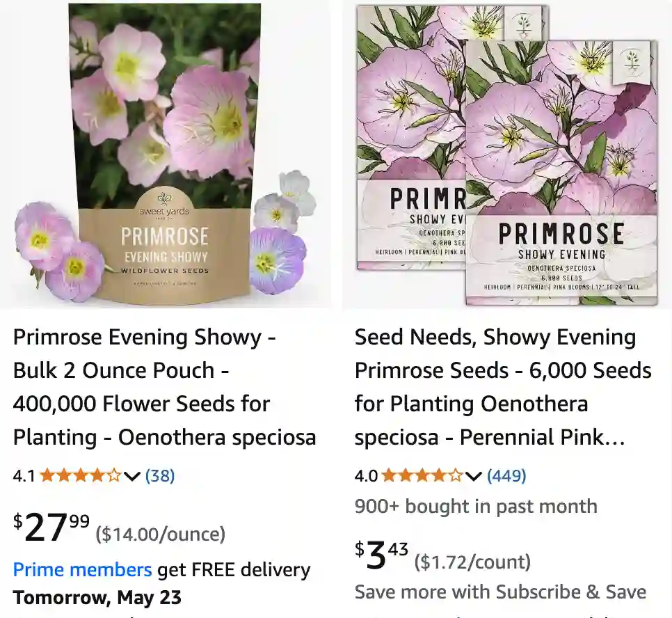Image resolution: width=672 pixels, height=618 pixels.
Task: Select the Seed Needs Showy Evening Primrose title
Action: [503, 387]
